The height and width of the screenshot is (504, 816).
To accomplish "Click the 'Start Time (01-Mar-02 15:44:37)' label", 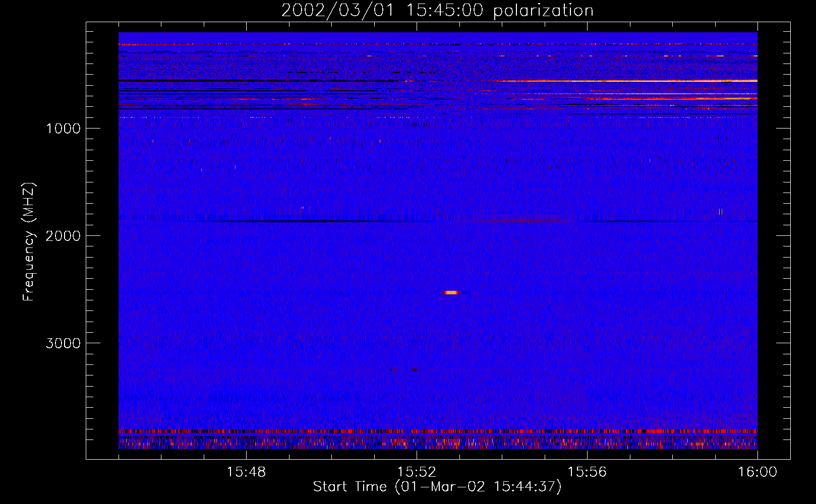I will click(437, 487).
